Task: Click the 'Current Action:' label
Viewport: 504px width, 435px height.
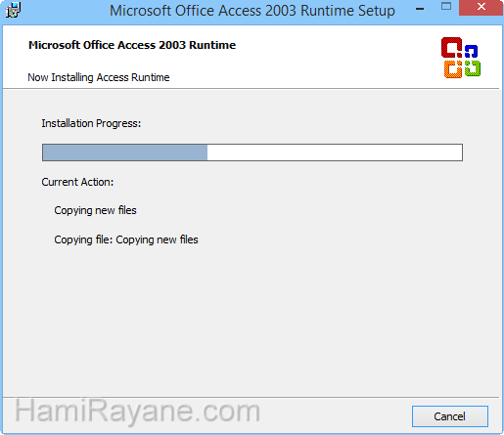Action: (x=77, y=182)
